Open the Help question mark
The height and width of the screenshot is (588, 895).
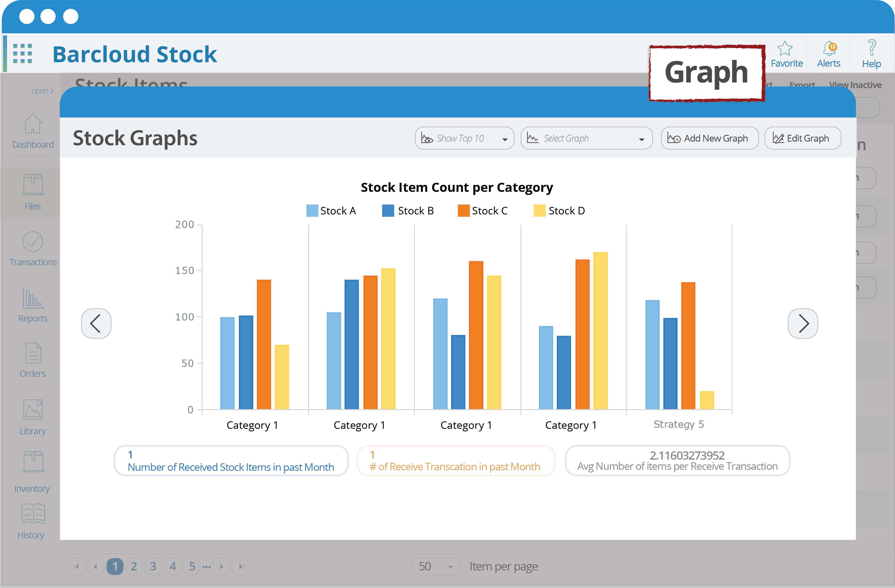pyautogui.click(x=871, y=48)
